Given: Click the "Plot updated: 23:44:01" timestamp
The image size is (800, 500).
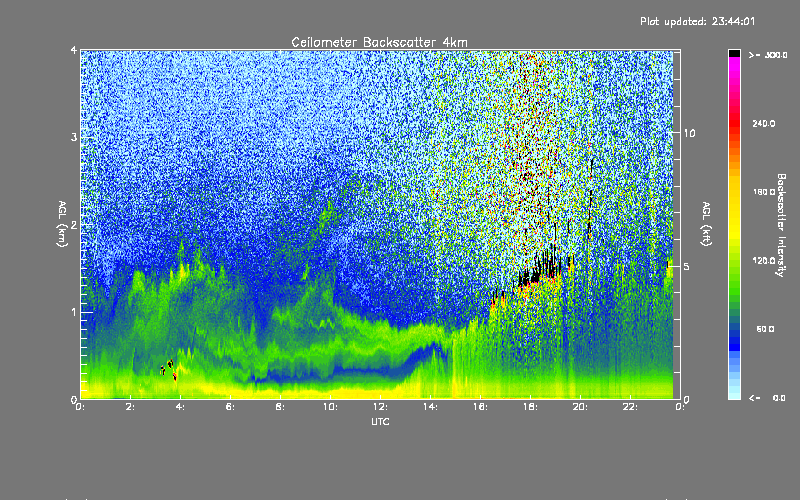Looking at the screenshot, I should 697,21.
